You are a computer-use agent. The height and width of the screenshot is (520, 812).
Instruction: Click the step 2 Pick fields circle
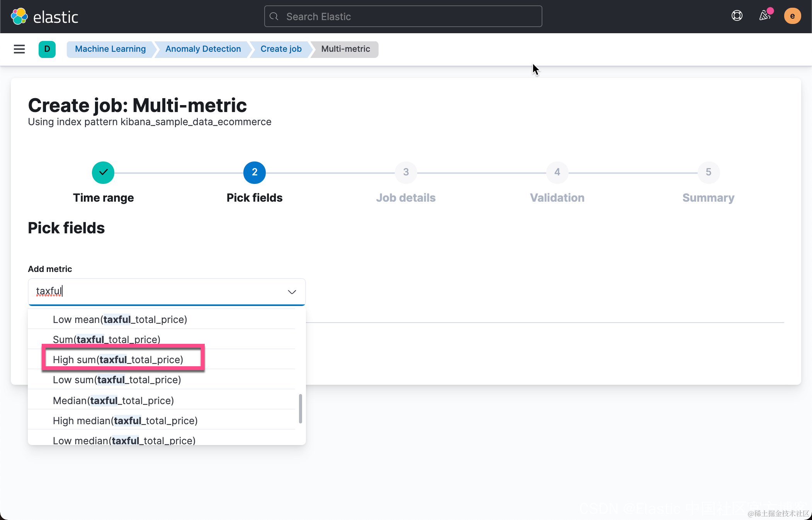click(255, 172)
